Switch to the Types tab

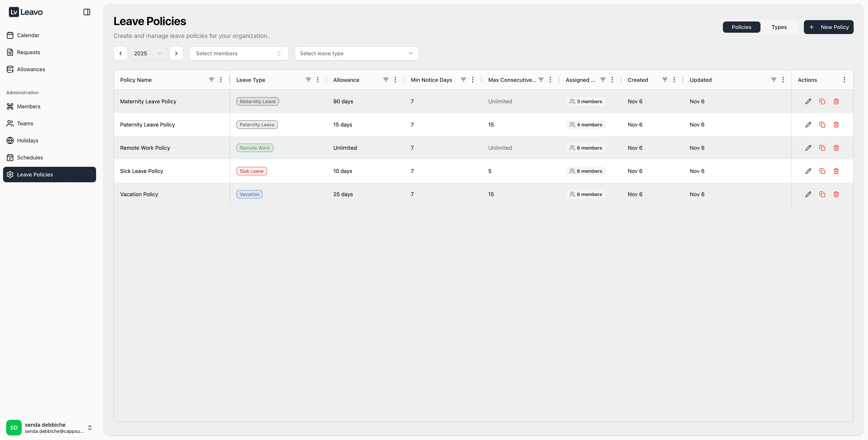pyautogui.click(x=779, y=27)
